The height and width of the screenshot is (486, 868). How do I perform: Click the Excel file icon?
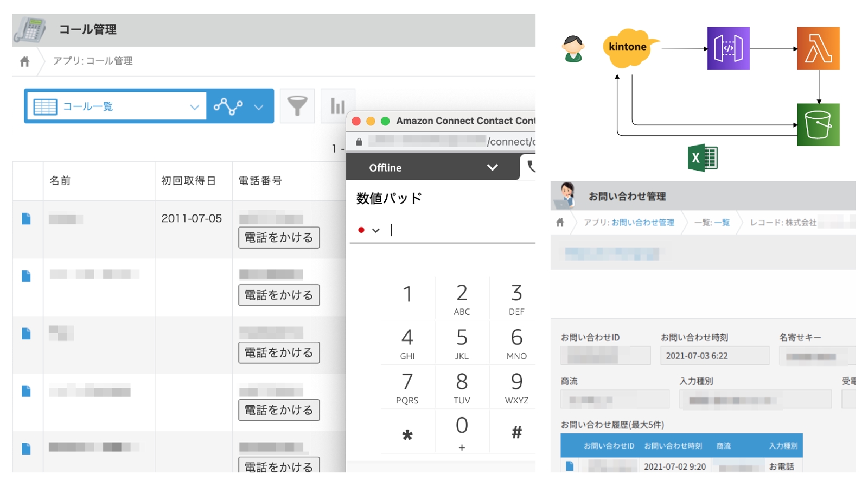pyautogui.click(x=703, y=158)
